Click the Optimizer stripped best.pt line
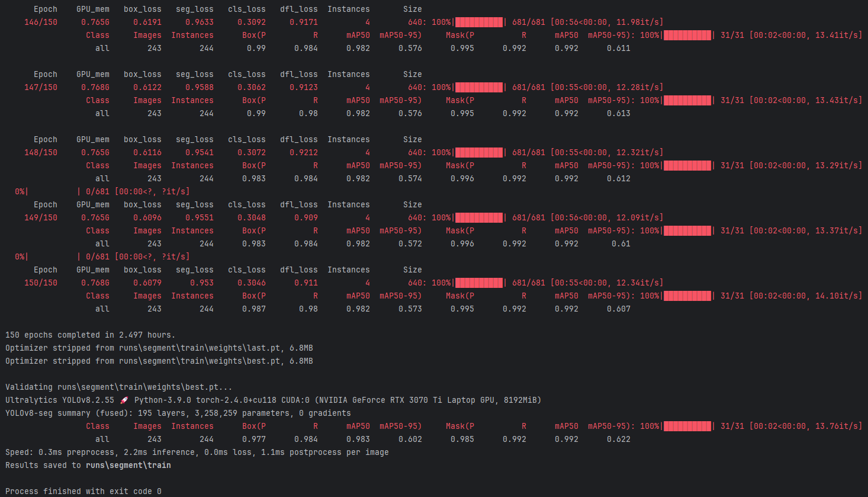 (159, 361)
